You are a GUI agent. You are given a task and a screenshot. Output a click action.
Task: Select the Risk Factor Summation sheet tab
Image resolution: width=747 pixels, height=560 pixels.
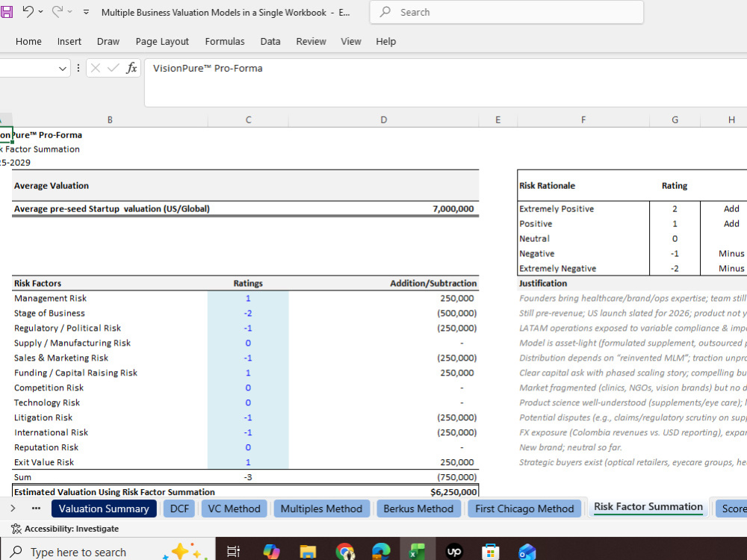tap(648, 507)
